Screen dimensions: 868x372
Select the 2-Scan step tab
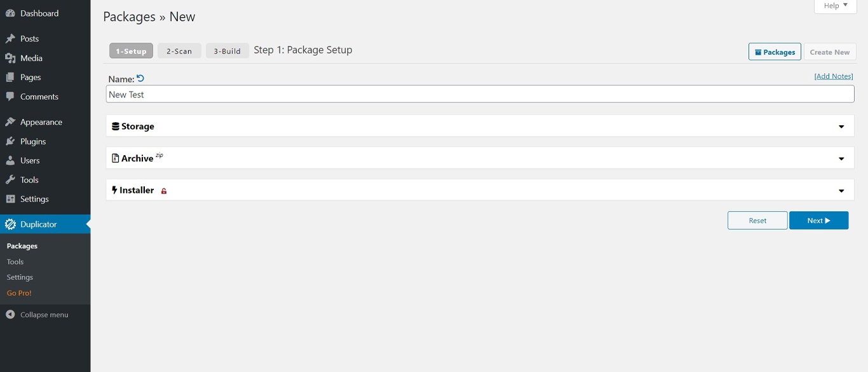pos(179,51)
